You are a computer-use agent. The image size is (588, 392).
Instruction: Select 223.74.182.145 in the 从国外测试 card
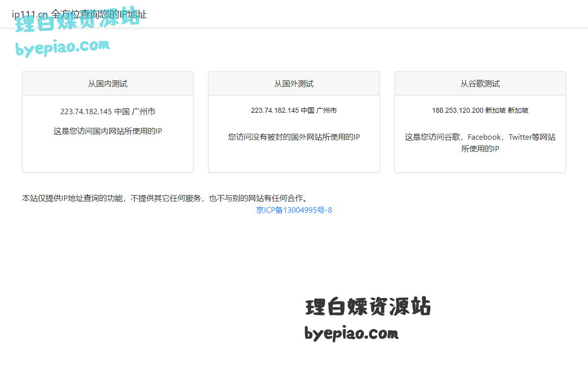point(275,111)
